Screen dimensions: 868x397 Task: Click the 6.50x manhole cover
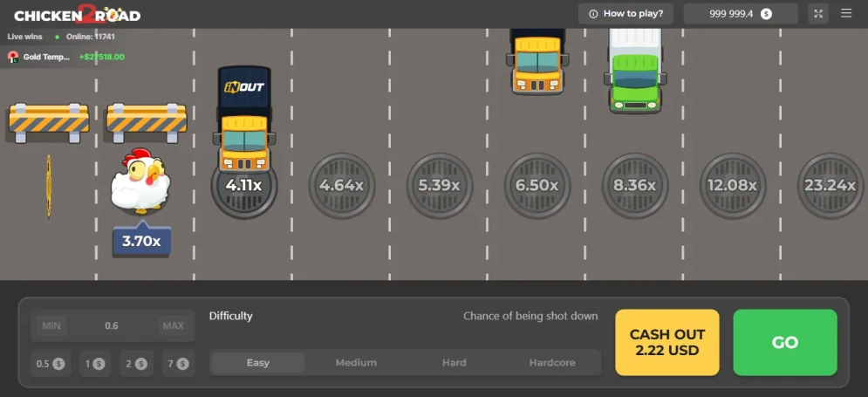click(x=537, y=186)
